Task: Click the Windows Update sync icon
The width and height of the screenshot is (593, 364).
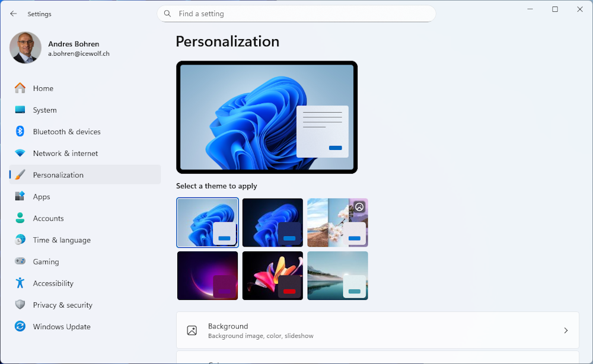Action: click(20, 327)
